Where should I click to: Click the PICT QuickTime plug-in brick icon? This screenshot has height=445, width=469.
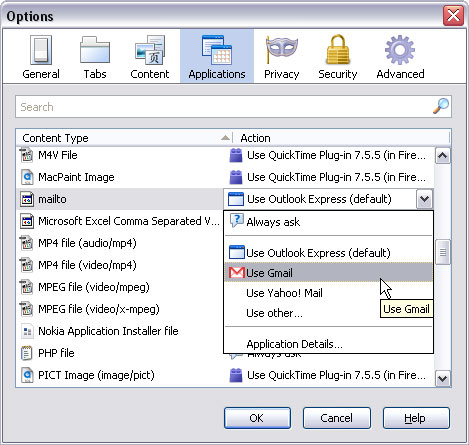(236, 375)
